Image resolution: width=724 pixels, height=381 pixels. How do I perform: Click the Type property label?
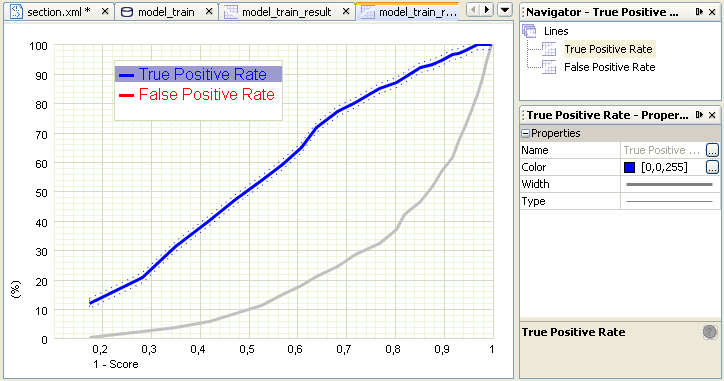[533, 201]
